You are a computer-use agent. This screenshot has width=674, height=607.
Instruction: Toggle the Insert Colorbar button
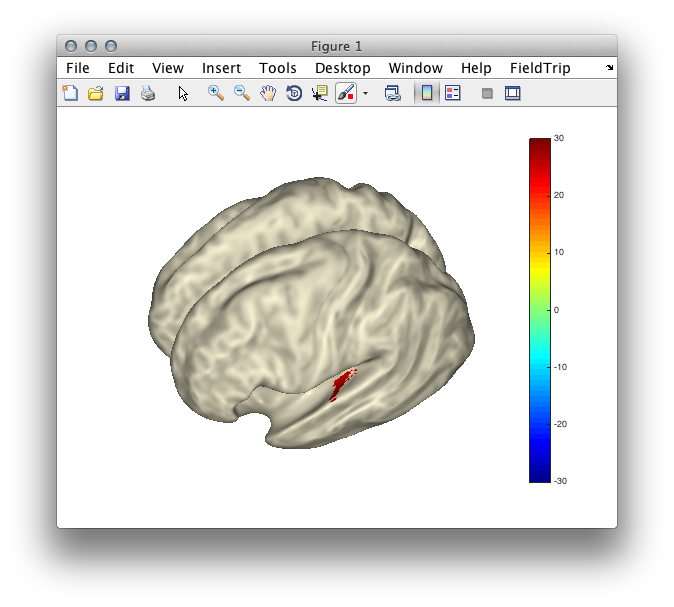(426, 93)
